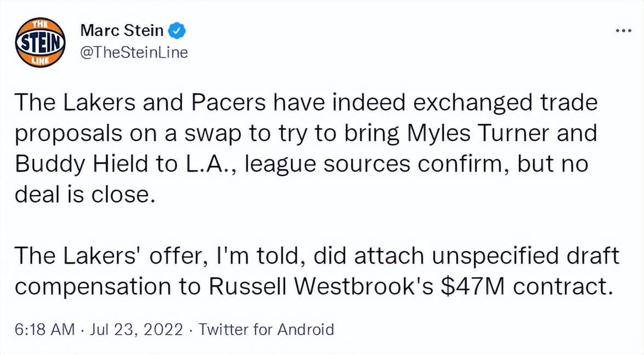Open the three-dot more options menu
The height and width of the screenshot is (355, 644).
click(x=623, y=31)
